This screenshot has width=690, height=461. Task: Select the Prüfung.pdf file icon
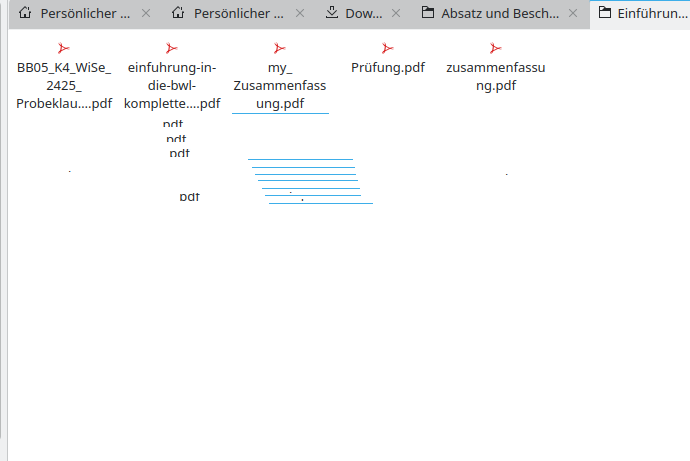tap(388, 49)
